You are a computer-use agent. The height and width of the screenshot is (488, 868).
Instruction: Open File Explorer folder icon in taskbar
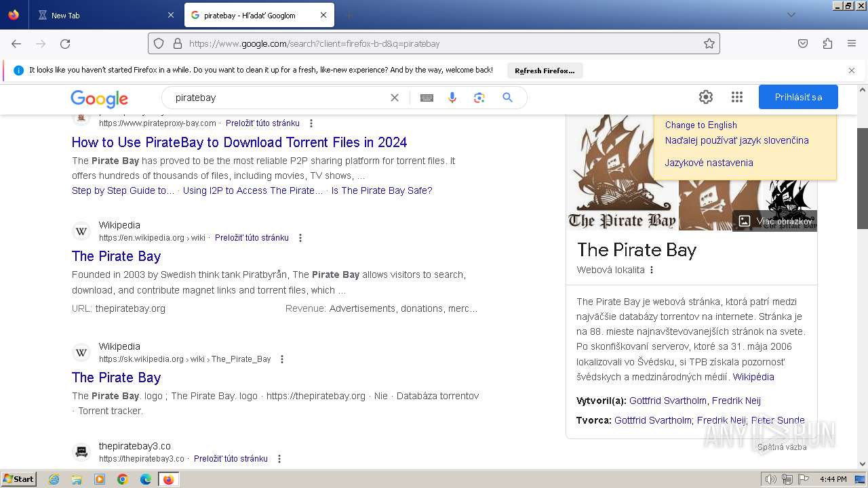(77, 479)
